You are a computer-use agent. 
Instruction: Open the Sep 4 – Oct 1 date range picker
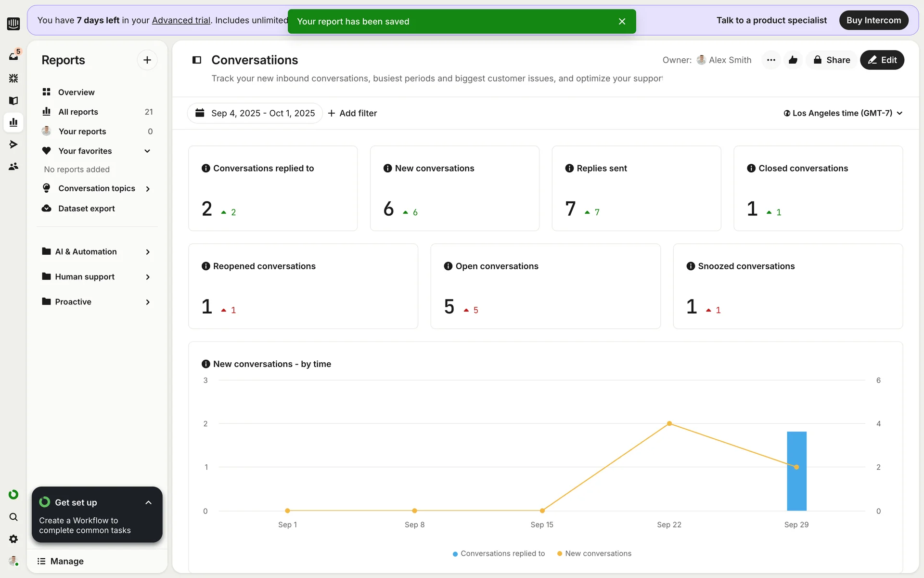(255, 113)
